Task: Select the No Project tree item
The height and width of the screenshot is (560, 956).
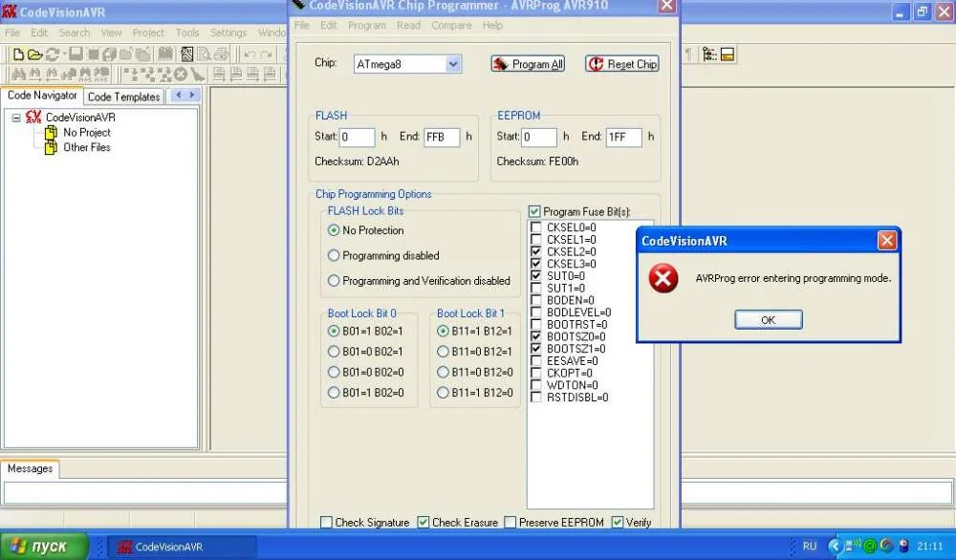Action: click(87, 132)
